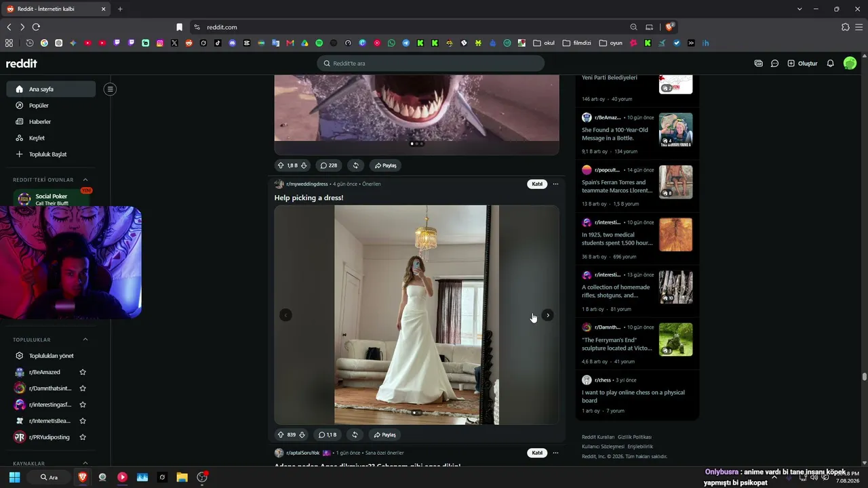The width and height of the screenshot is (868, 488).
Task: Upvote the shark post with 1,8 B votes
Action: click(281, 165)
